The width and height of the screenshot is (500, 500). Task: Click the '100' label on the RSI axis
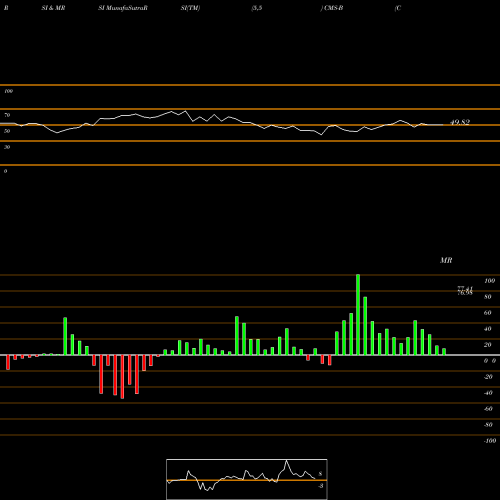pos(8,91)
